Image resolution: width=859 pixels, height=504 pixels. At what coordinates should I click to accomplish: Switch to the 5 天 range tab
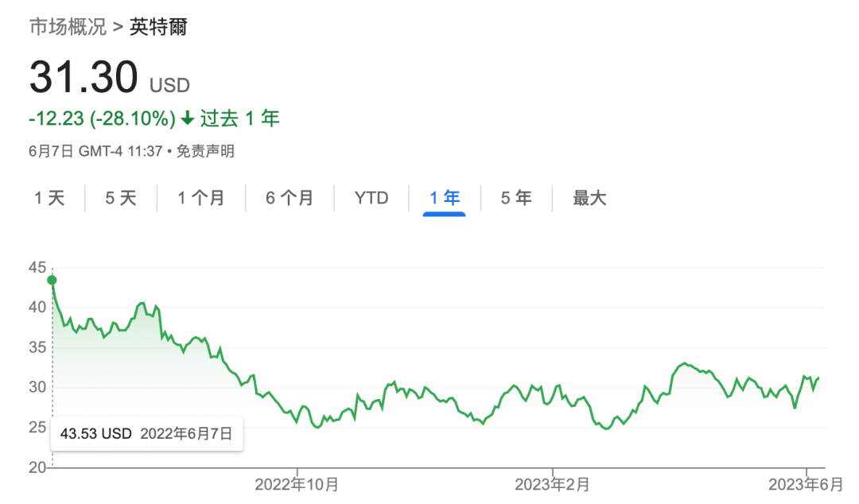(121, 198)
